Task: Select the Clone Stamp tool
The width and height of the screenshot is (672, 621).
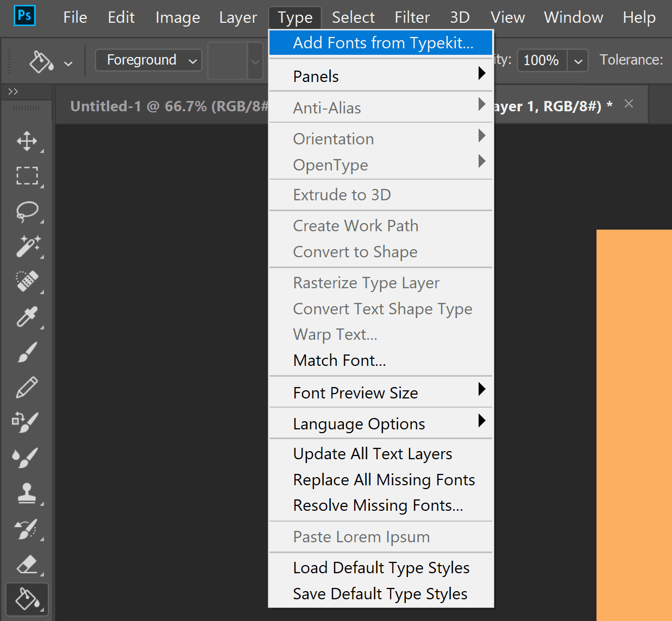Action: click(27, 493)
